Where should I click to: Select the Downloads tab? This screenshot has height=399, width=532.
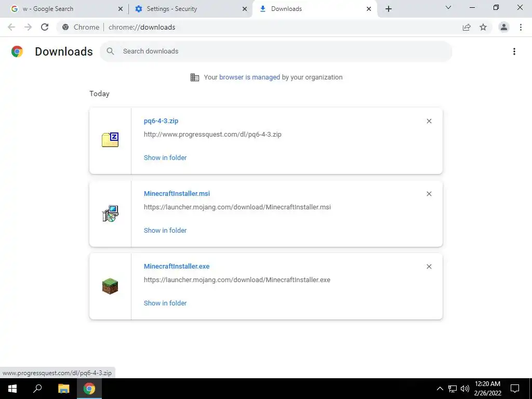point(314,9)
